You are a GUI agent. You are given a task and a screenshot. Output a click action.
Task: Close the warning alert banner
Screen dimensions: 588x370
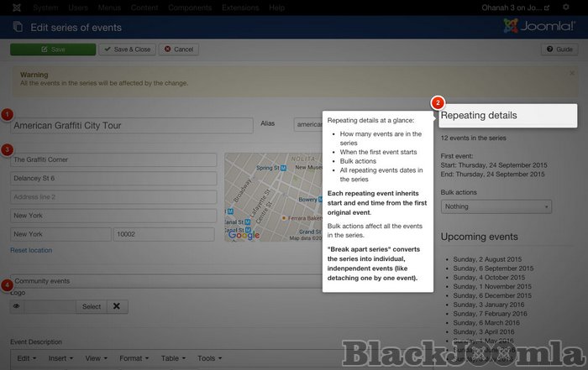(x=572, y=74)
